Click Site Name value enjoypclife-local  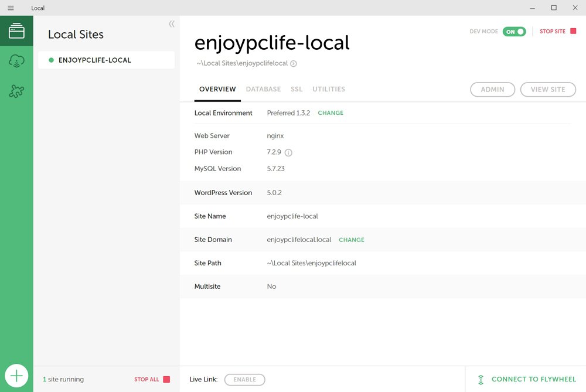[x=292, y=216]
